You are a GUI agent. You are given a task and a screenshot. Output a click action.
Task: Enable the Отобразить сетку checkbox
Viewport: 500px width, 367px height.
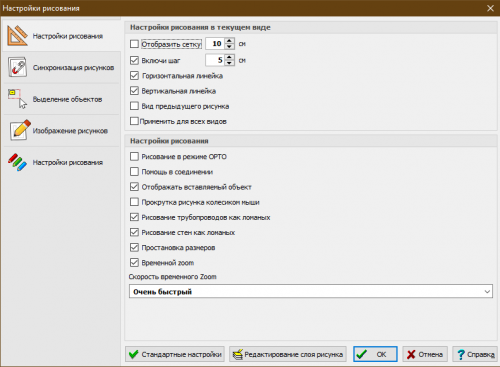pyautogui.click(x=134, y=44)
